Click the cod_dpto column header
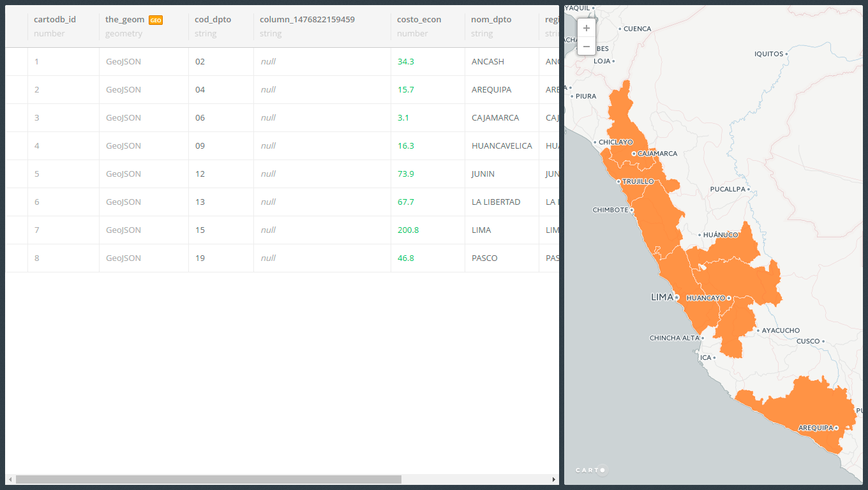The height and width of the screenshot is (490, 868). (213, 19)
